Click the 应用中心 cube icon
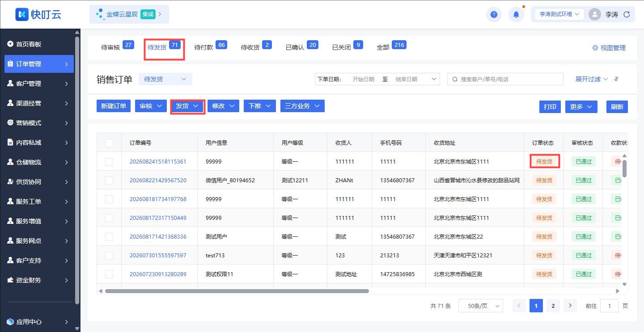The image size is (644, 332). (10, 322)
